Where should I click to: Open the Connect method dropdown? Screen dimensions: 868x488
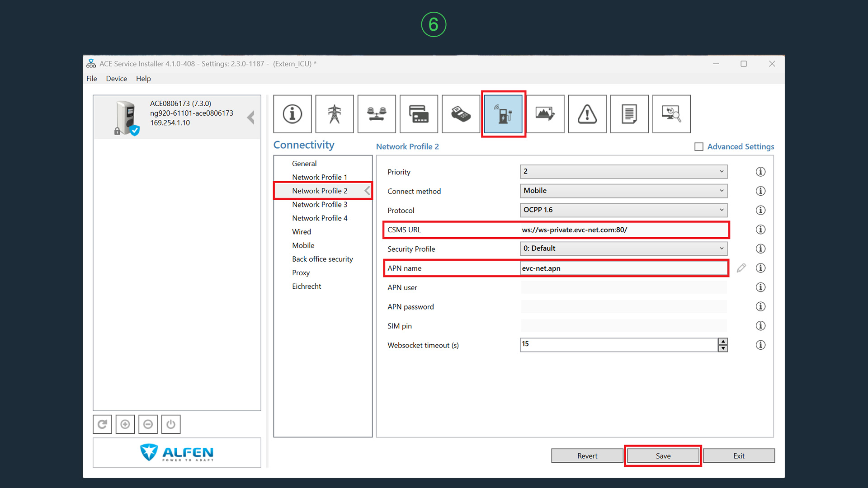point(623,191)
